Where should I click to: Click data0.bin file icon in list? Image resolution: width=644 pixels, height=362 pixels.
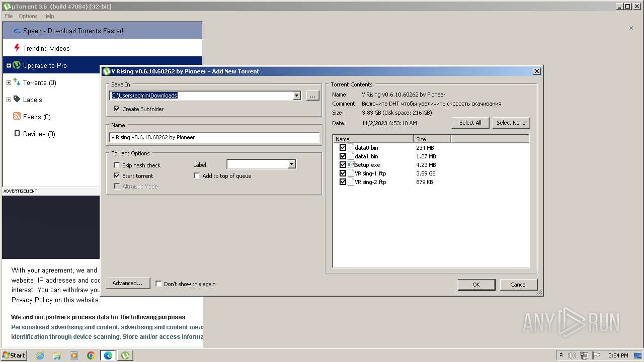[351, 148]
